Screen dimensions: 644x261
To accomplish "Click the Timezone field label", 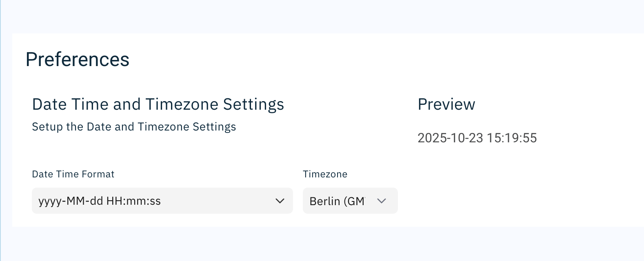I will [x=325, y=174].
